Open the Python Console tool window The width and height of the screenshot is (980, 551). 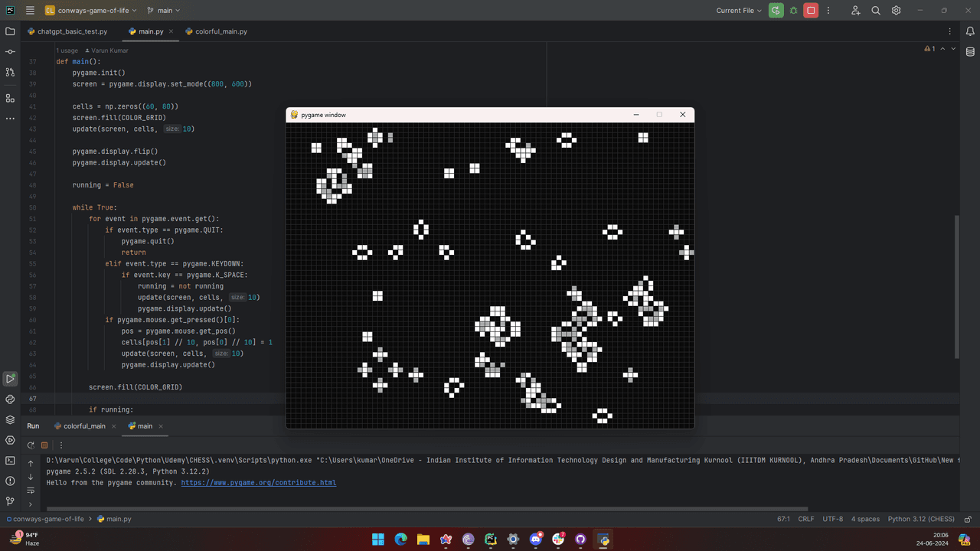[x=10, y=399]
